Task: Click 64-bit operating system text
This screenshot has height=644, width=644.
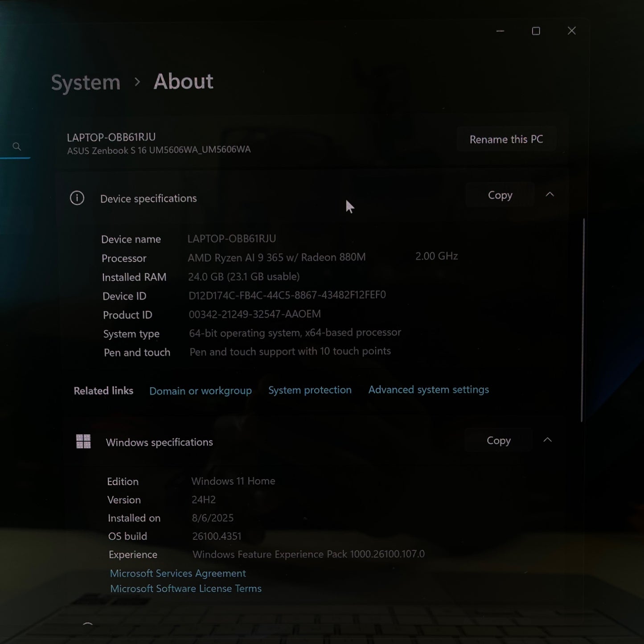Action: pyautogui.click(x=295, y=333)
